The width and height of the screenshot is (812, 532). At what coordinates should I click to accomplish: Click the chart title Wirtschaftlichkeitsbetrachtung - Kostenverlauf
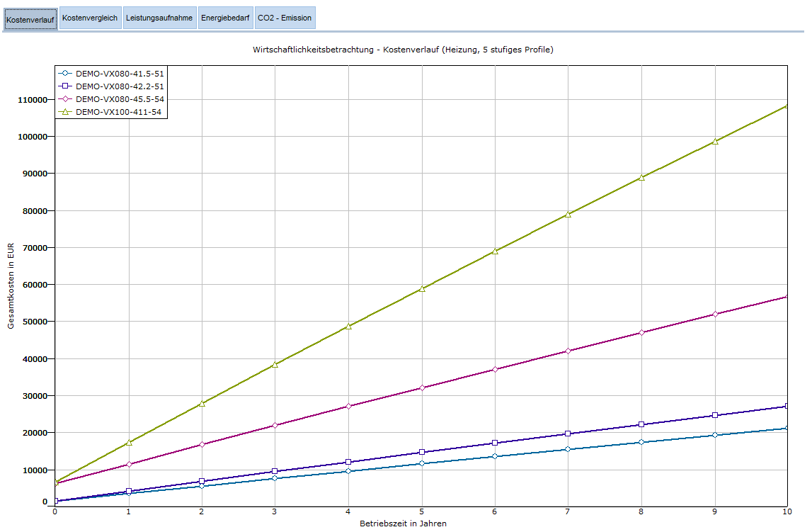pos(402,50)
